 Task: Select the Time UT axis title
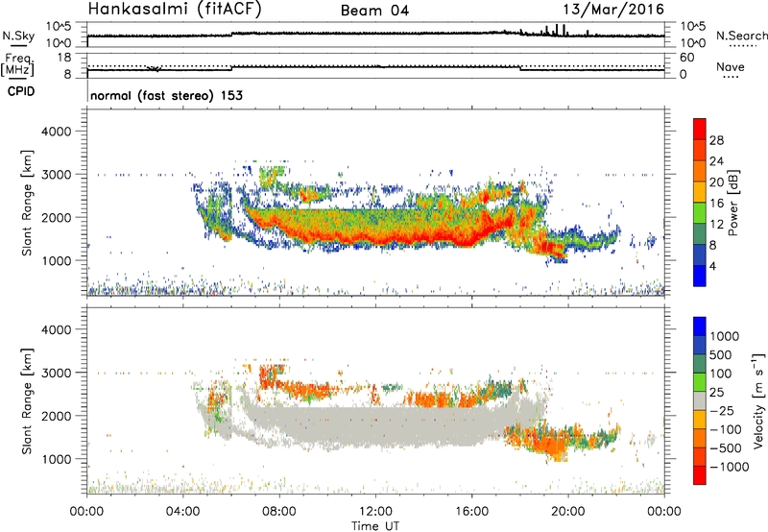click(375, 526)
